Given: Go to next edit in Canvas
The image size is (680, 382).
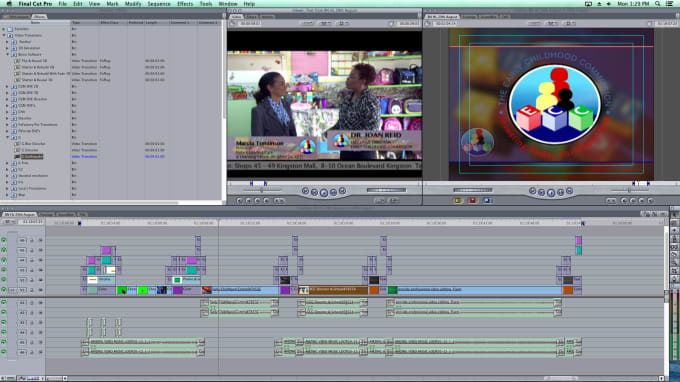Looking at the screenshot, I should [569, 191].
